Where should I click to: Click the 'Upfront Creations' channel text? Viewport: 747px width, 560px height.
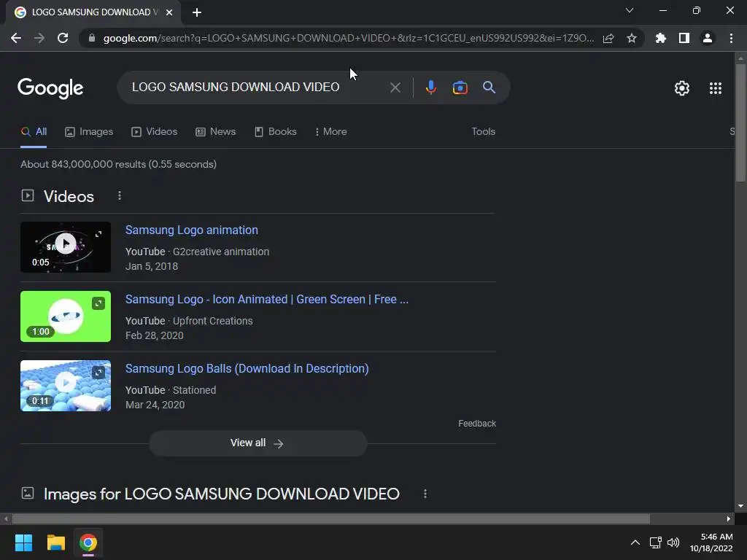212,321
